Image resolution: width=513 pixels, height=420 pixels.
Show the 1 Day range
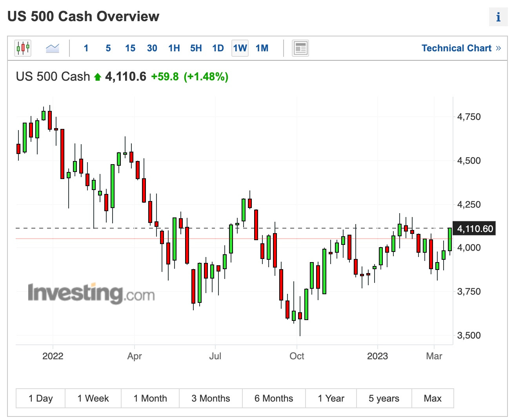pyautogui.click(x=41, y=398)
